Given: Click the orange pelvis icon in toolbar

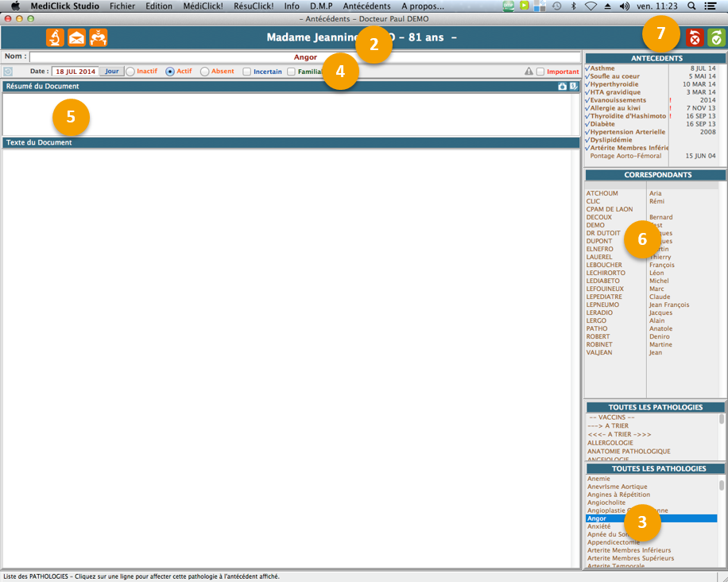Looking at the screenshot, I should tap(98, 37).
